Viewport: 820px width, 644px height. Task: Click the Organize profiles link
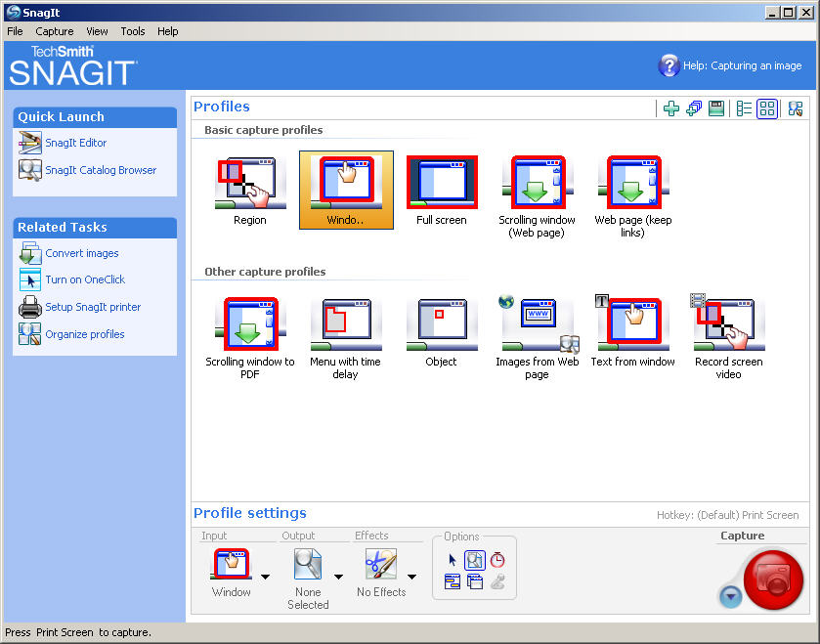85,334
